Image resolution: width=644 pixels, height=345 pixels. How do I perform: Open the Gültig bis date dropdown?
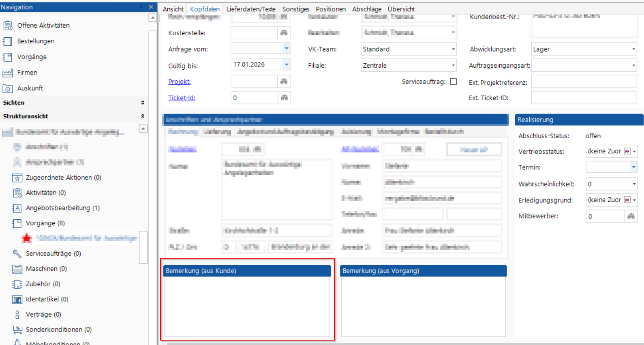286,64
